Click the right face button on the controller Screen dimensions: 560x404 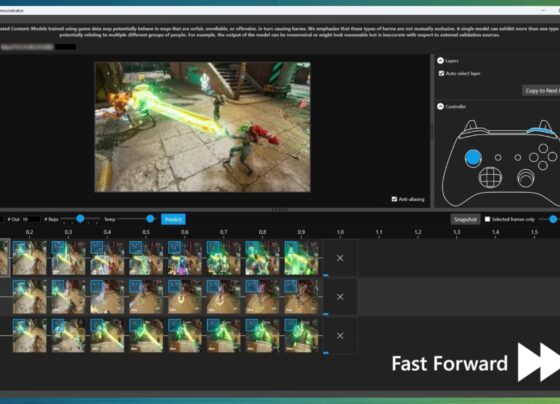552,156
